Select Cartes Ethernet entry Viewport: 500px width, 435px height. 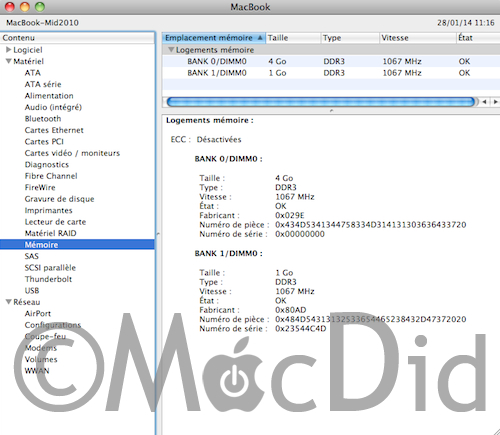click(x=54, y=130)
